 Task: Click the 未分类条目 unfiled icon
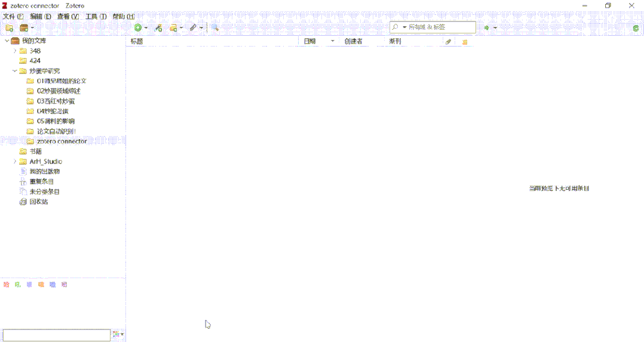pos(23,192)
